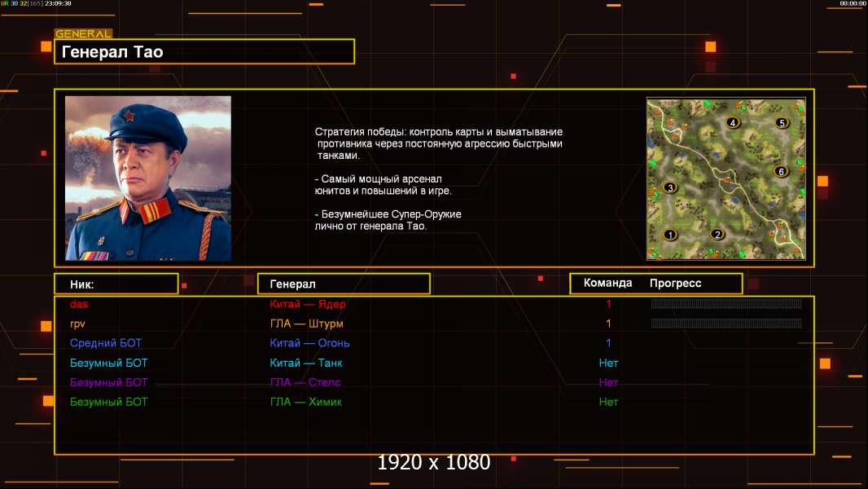
Task: Select 'Безумный БОТ' in Китай — Танк row
Action: coord(109,363)
